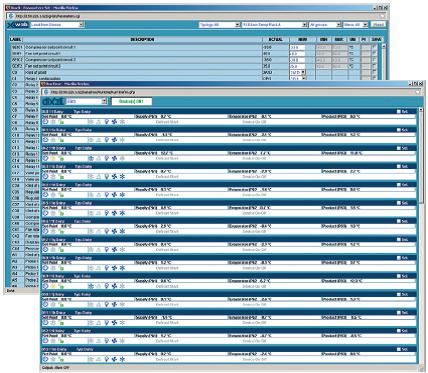Image resolution: width=428 pixels, height=373 pixels.
Task: Click the Read button
Action: click(x=378, y=25)
